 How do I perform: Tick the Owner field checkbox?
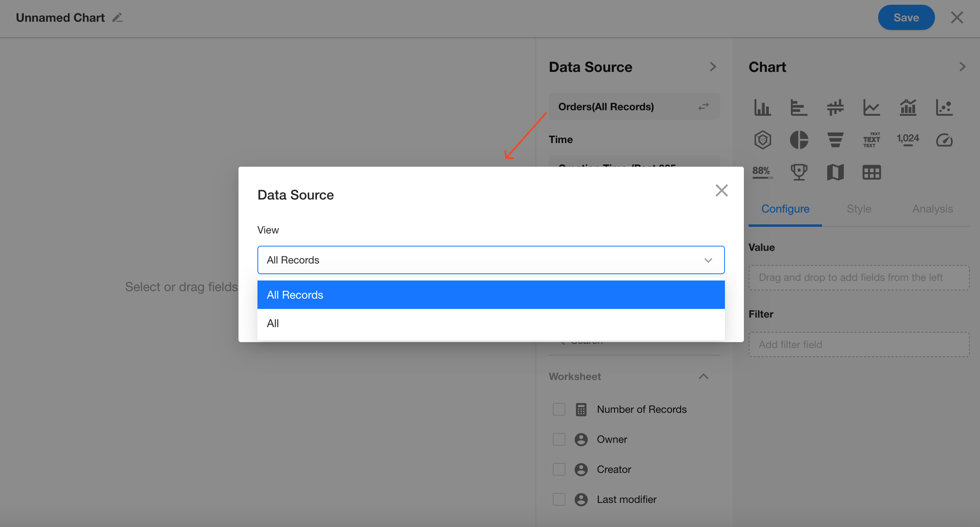559,439
